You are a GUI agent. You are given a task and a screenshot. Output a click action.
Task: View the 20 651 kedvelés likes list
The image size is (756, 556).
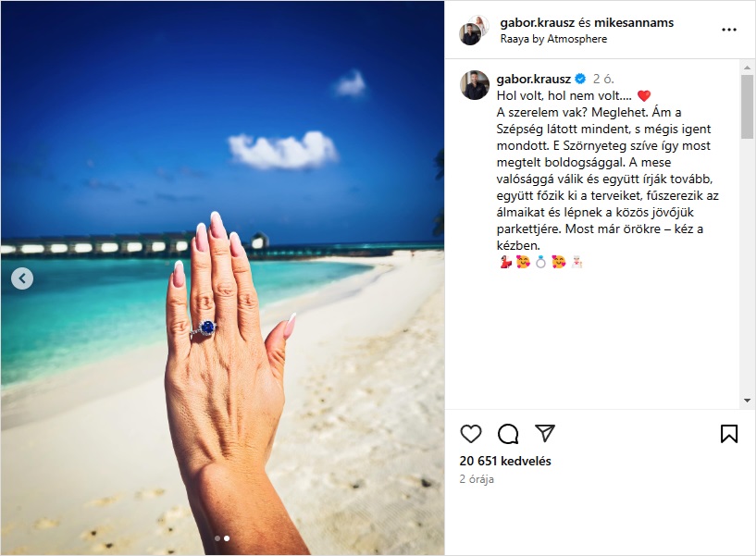[505, 461]
